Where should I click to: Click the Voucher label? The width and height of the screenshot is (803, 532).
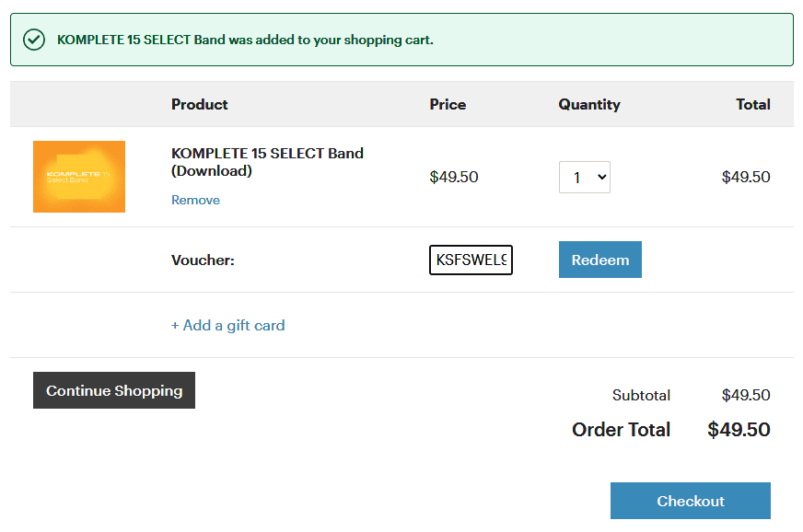click(x=203, y=260)
